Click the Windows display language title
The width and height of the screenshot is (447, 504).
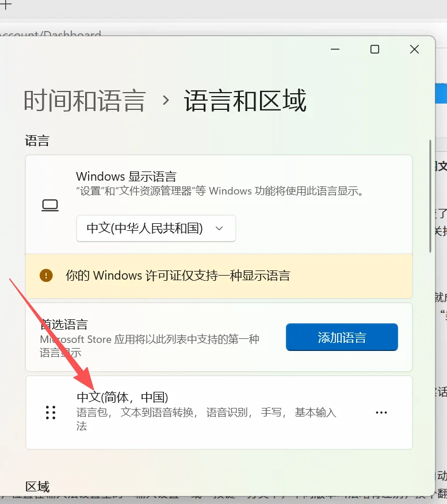pos(126,177)
